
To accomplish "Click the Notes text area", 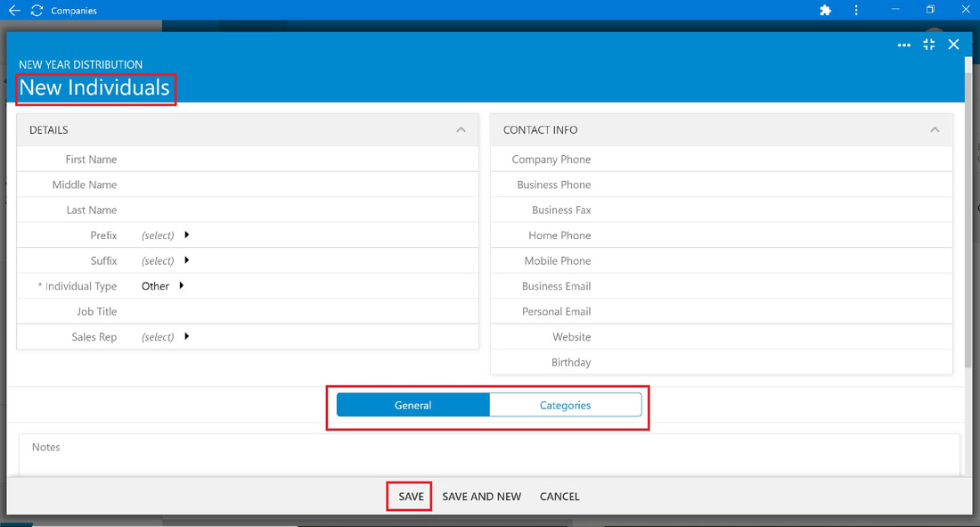I will pos(489,455).
